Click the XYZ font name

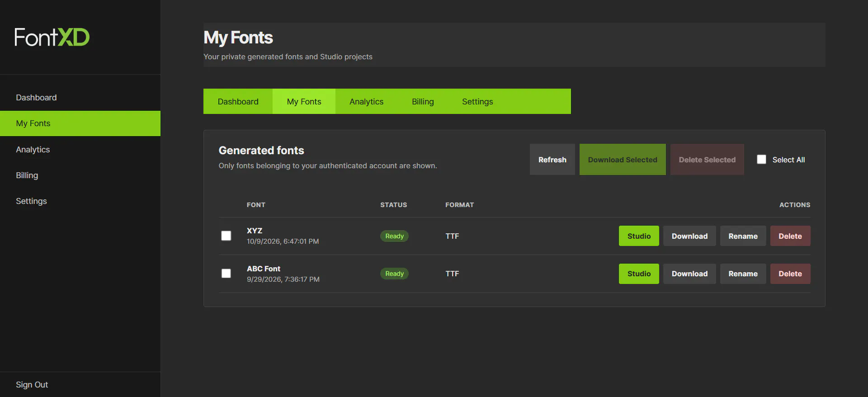pyautogui.click(x=255, y=231)
